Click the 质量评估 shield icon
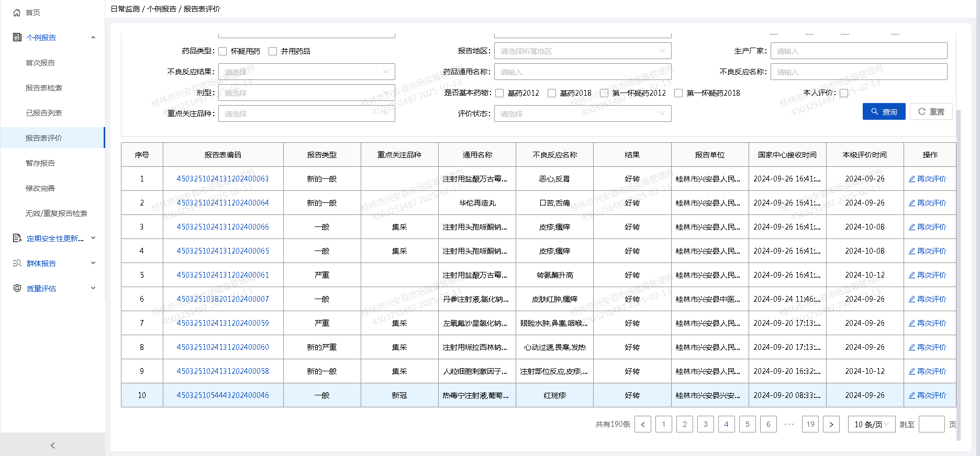 [17, 288]
